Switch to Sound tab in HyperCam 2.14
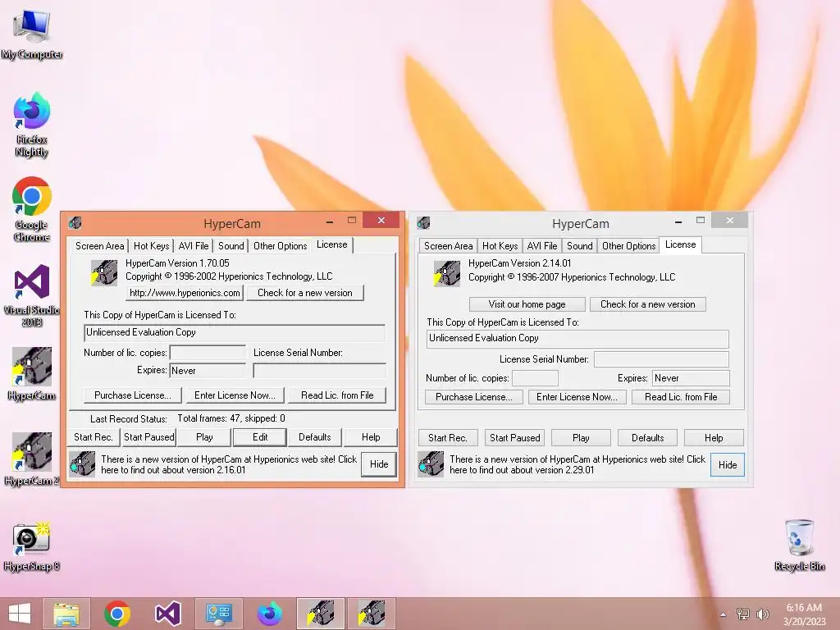The image size is (840, 630). pyautogui.click(x=580, y=246)
